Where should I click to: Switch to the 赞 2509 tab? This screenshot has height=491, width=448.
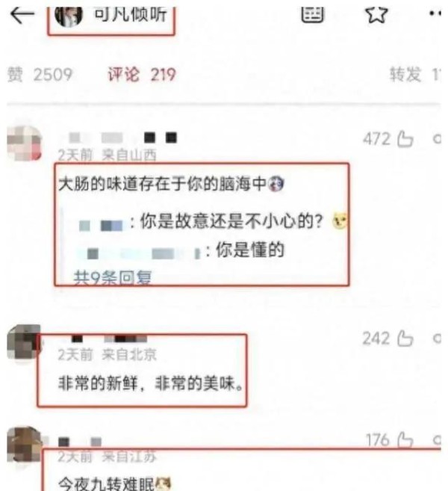[x=40, y=75]
